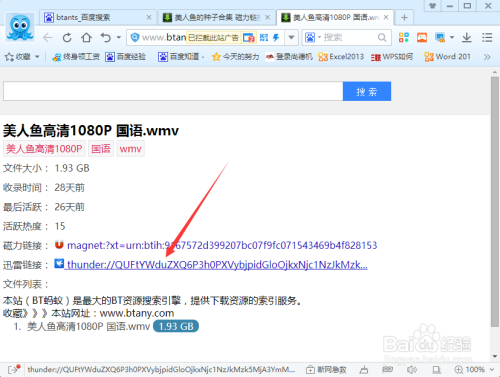500x377 pixels.
Task: Open the 百度经验 bookmark
Action: (126, 57)
